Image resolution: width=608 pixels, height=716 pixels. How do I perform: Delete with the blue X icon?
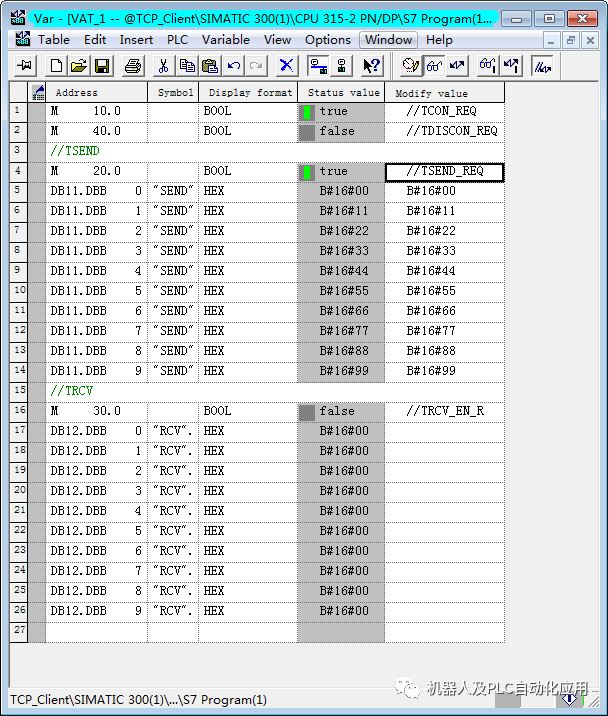tap(287, 66)
